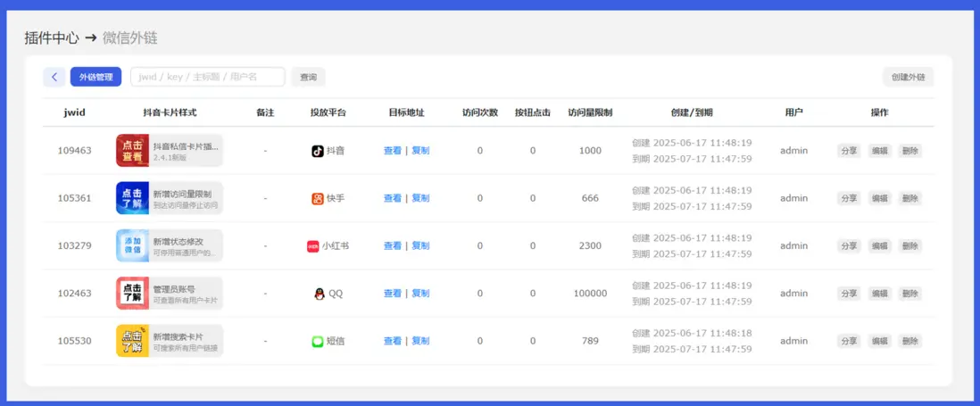Click 查看 link in row 103279

coord(393,245)
